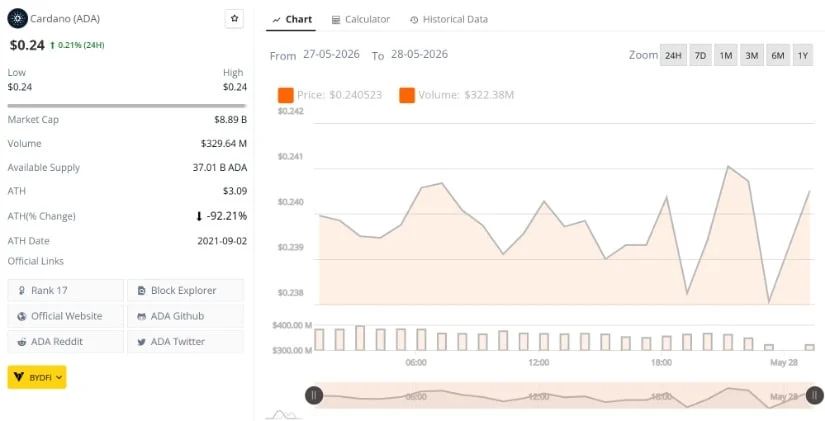Click the Price: $0.240523 legend label
The image size is (825, 421).
339,95
